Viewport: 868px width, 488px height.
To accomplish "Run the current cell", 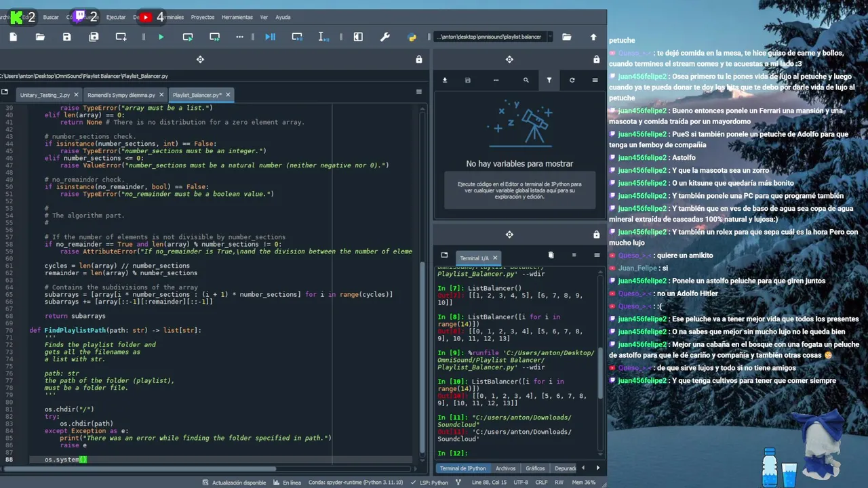I will click(x=188, y=37).
